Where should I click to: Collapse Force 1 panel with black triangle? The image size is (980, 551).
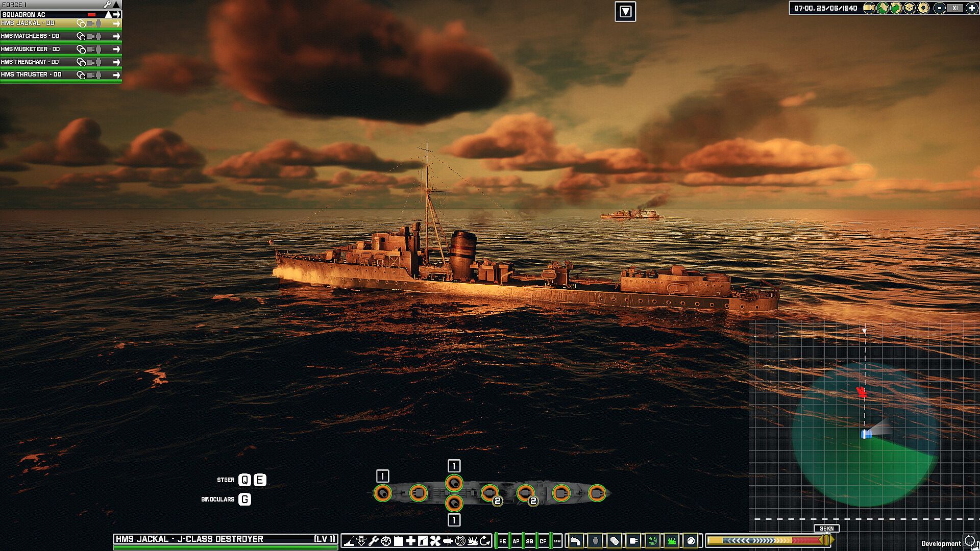click(x=116, y=5)
